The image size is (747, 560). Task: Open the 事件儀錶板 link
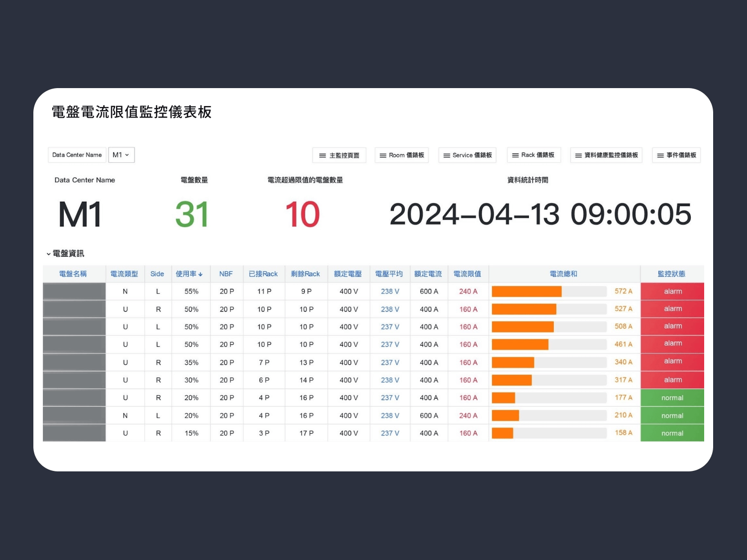click(676, 155)
